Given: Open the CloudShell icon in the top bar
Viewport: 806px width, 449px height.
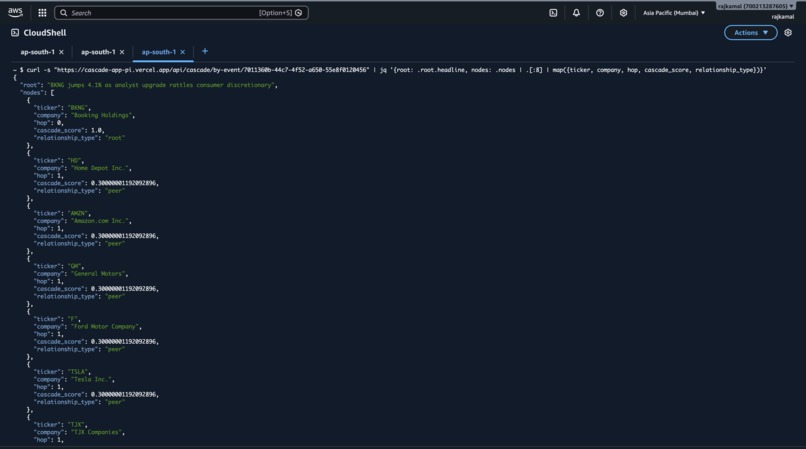Looking at the screenshot, I should point(553,13).
